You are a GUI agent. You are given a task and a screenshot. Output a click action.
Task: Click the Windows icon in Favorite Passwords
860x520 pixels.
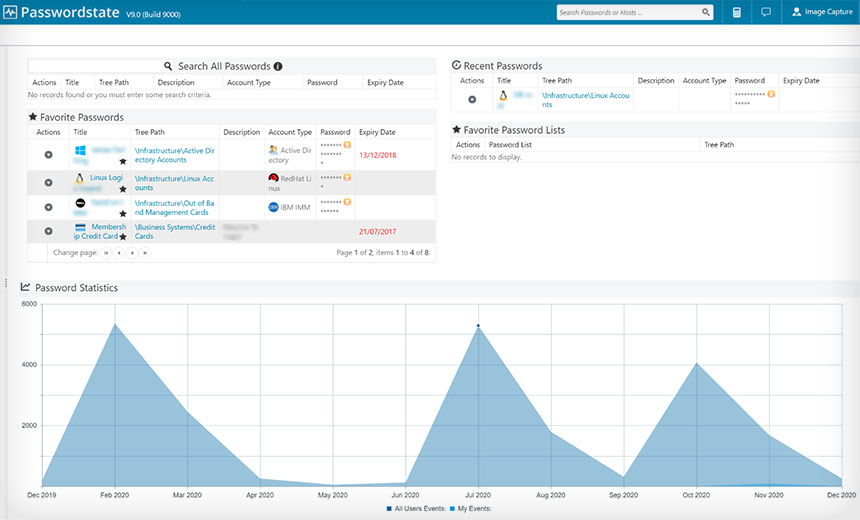tap(80, 150)
